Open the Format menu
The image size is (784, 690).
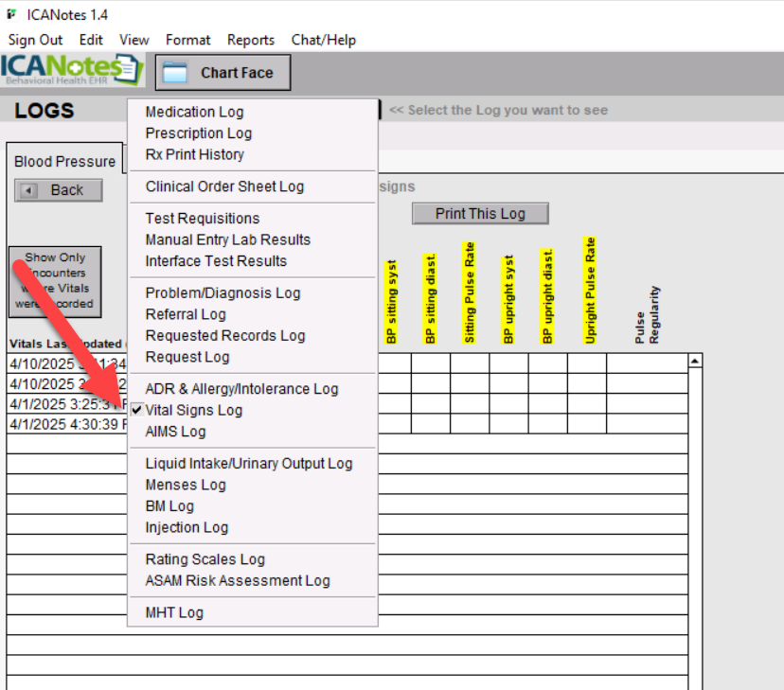187,40
